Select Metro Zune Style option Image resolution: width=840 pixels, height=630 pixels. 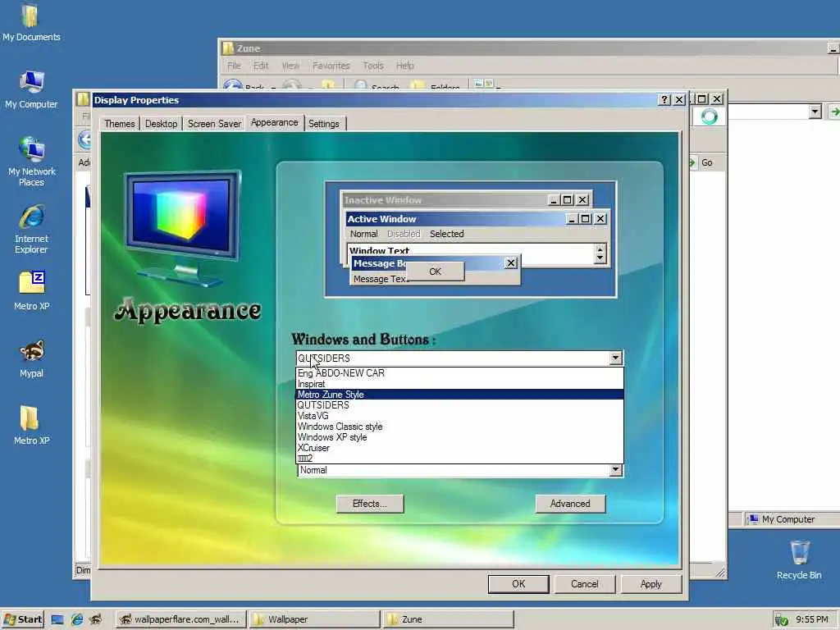pyautogui.click(x=459, y=395)
